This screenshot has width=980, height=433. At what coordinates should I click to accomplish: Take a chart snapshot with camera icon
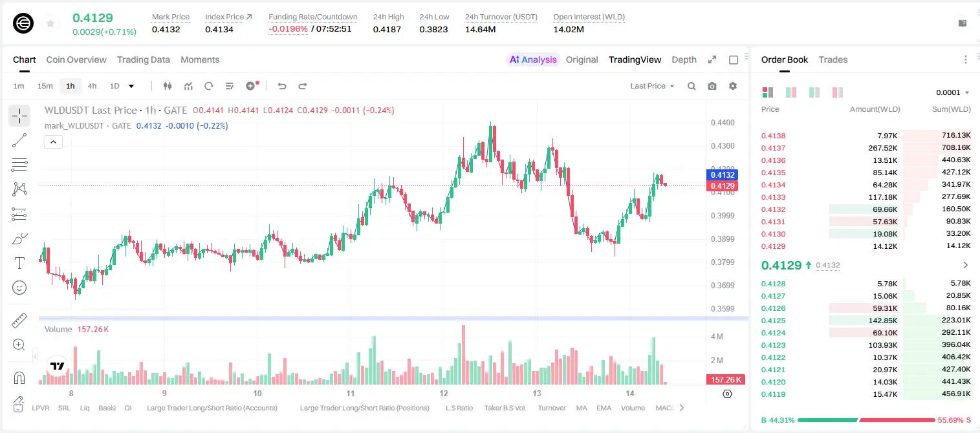point(712,86)
